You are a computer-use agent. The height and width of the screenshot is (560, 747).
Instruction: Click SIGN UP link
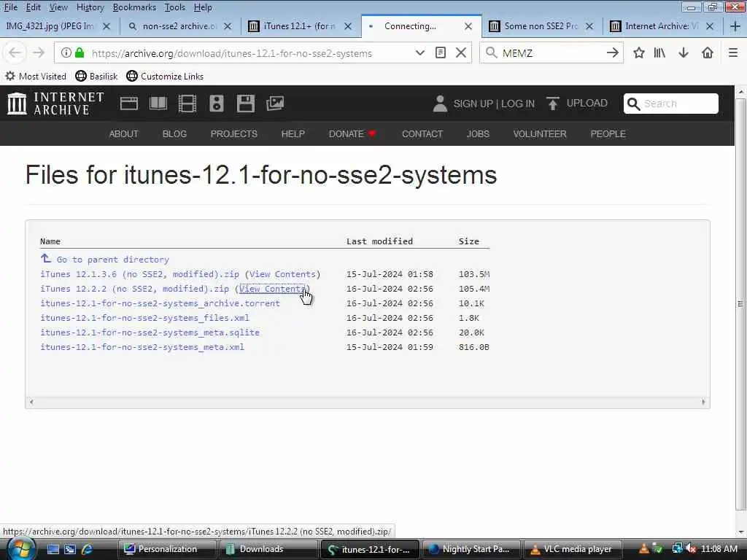[473, 104]
